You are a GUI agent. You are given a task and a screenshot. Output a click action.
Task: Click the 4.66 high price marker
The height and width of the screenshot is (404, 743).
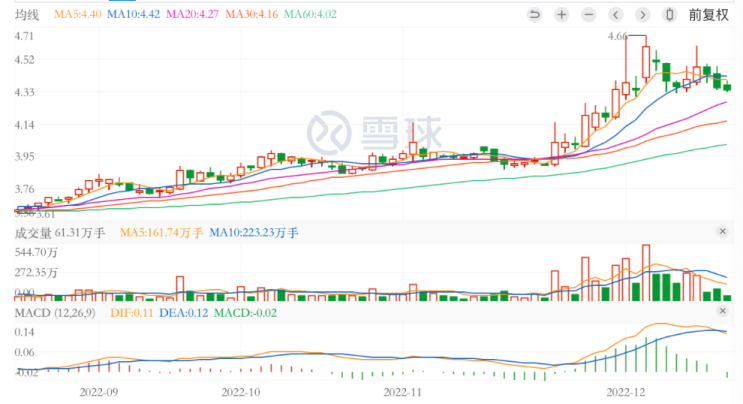coord(618,37)
